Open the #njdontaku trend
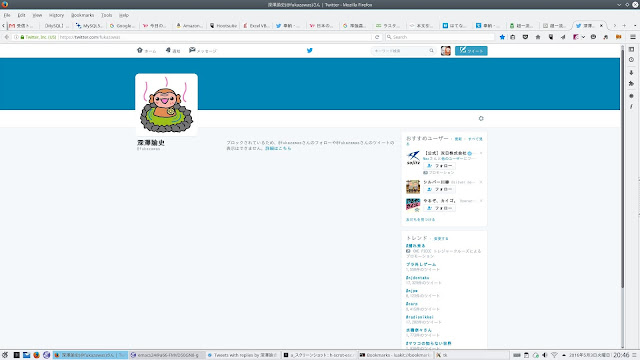The width and height of the screenshot is (640, 360). tap(417, 278)
